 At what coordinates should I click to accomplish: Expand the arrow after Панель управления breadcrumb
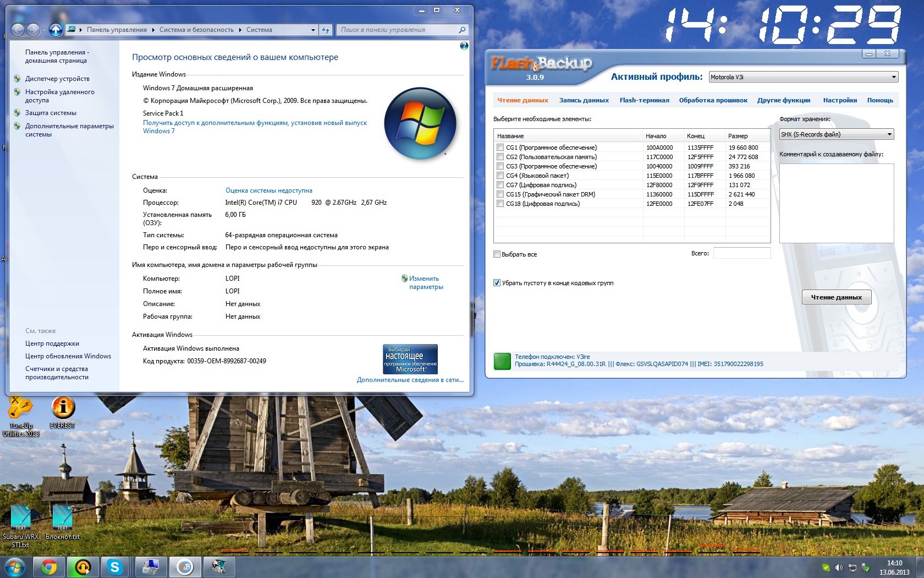[153, 30]
